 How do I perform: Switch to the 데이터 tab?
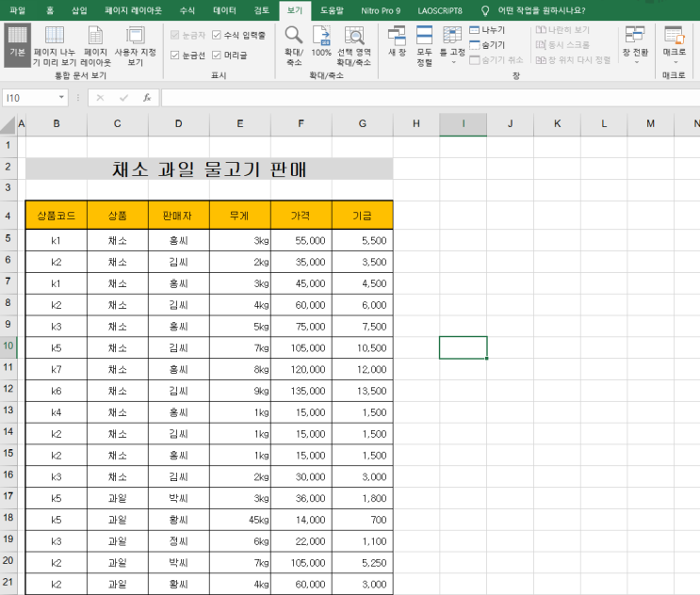(x=224, y=10)
